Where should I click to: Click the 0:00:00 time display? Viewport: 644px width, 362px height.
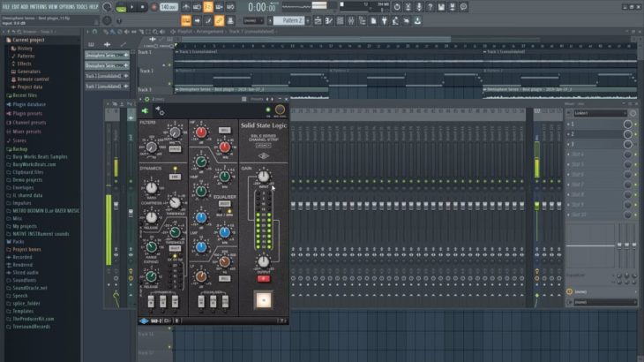262,7
